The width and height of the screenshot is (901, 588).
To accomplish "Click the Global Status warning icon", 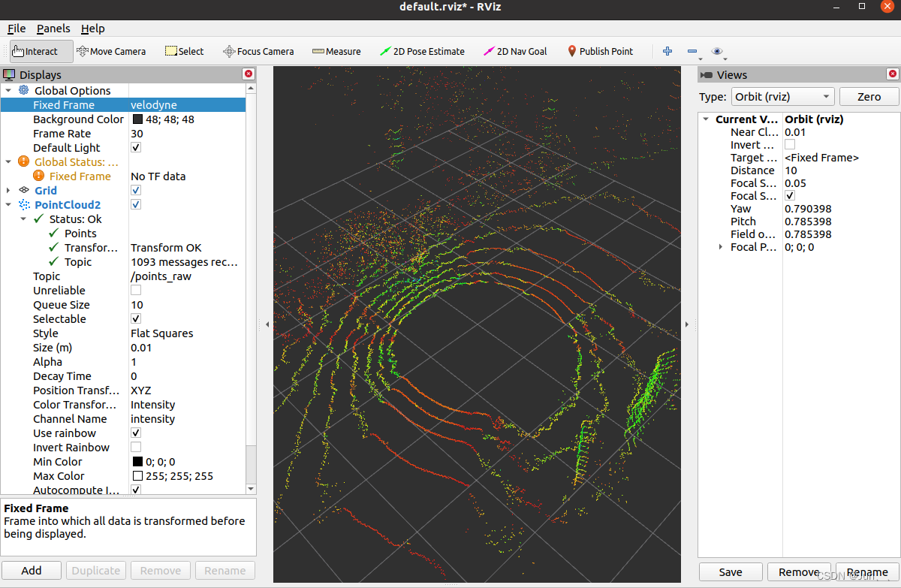I will tap(24, 162).
